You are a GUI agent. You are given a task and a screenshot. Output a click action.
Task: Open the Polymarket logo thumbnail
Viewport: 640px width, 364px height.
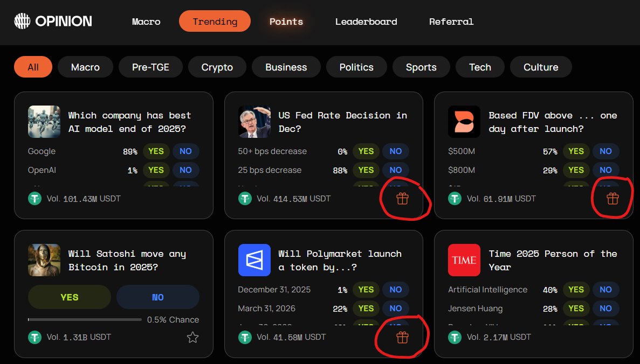254,260
